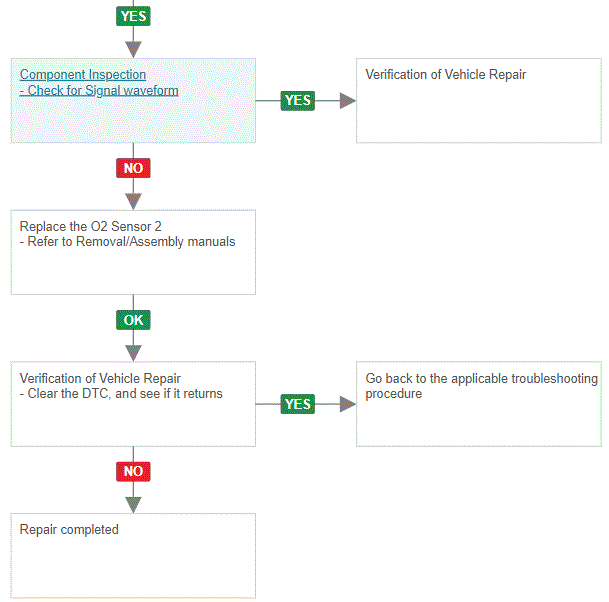Click red NO badge above Repair completed
609x602 pixels.
133,471
